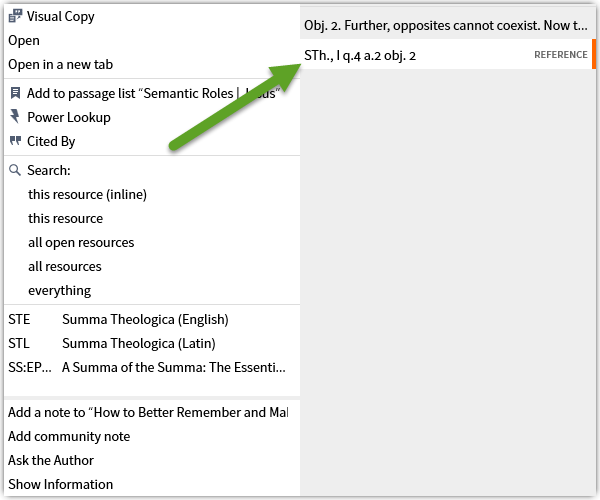Run Power Lookup on the reference
The height and width of the screenshot is (500, 600).
click(68, 117)
